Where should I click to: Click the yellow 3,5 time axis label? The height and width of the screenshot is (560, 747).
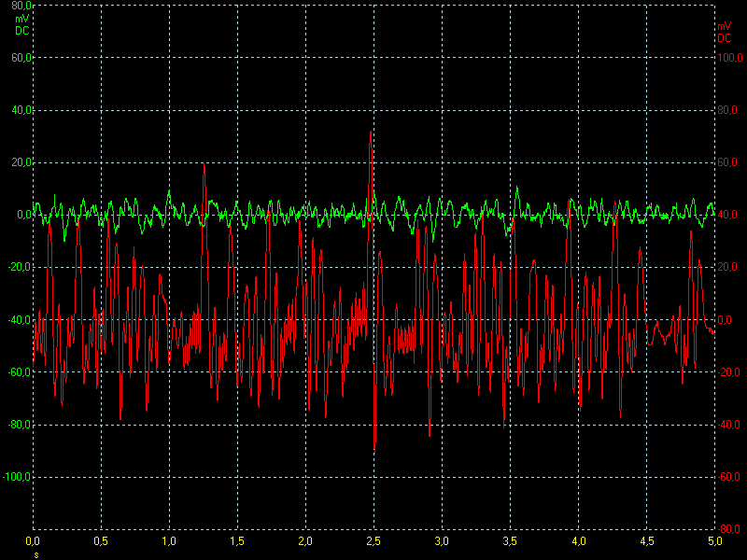510,541
